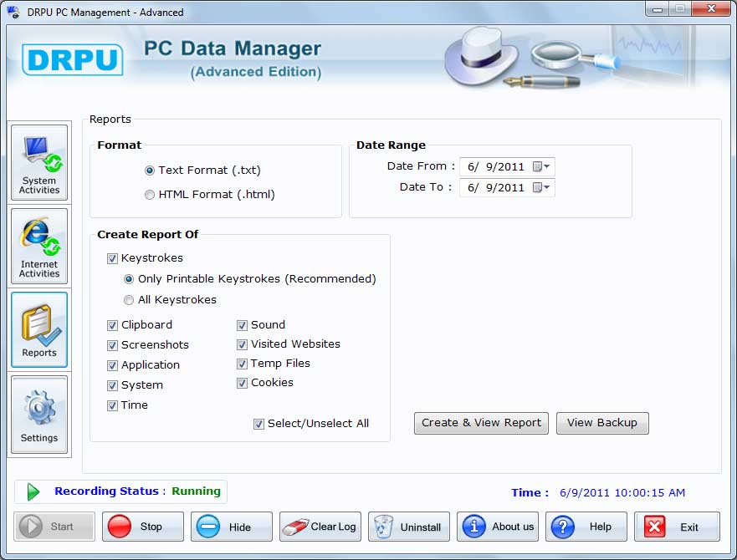Viewport: 737px width, 560px height.
Task: Toggle Visited Websites checkbox
Action: point(242,344)
